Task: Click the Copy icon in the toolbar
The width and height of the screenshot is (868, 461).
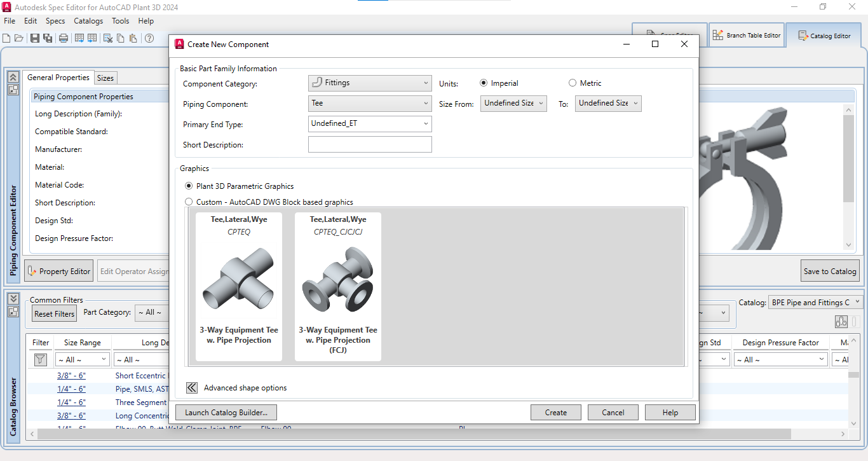Action: pyautogui.click(x=121, y=38)
